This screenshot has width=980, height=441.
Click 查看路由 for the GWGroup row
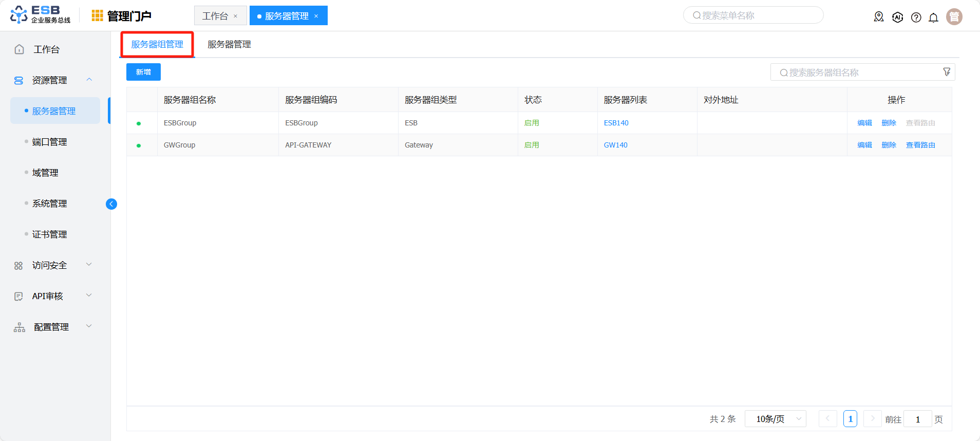coord(920,145)
